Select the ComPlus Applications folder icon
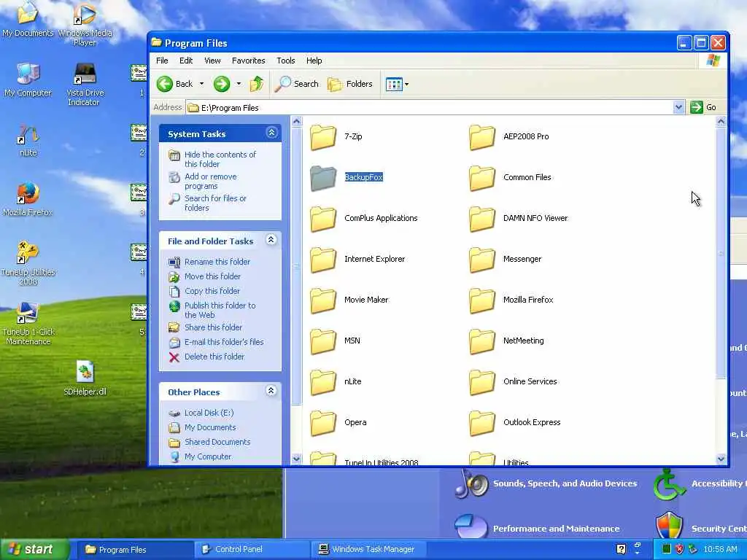The width and height of the screenshot is (747, 560). pos(323,219)
